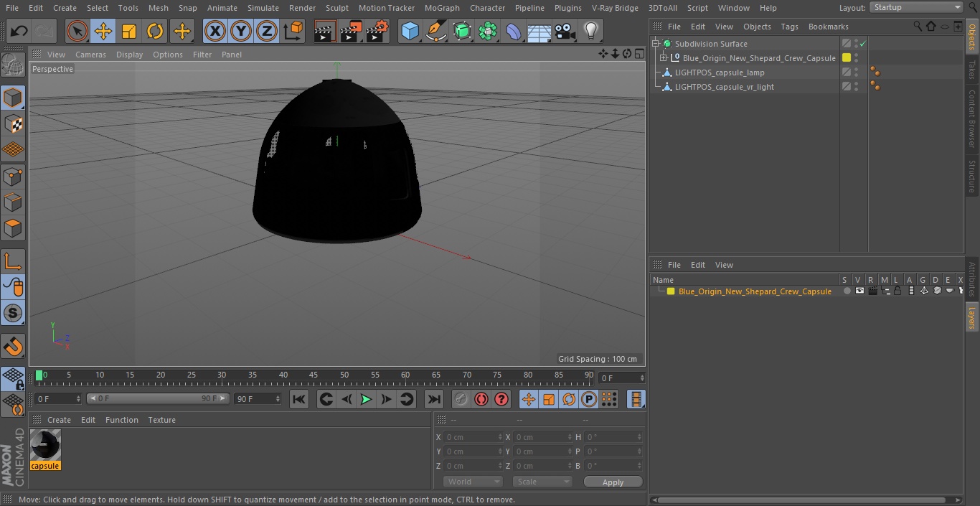Viewport: 980px width, 506px height.
Task: Add Floor environment object icon
Action: tap(539, 31)
